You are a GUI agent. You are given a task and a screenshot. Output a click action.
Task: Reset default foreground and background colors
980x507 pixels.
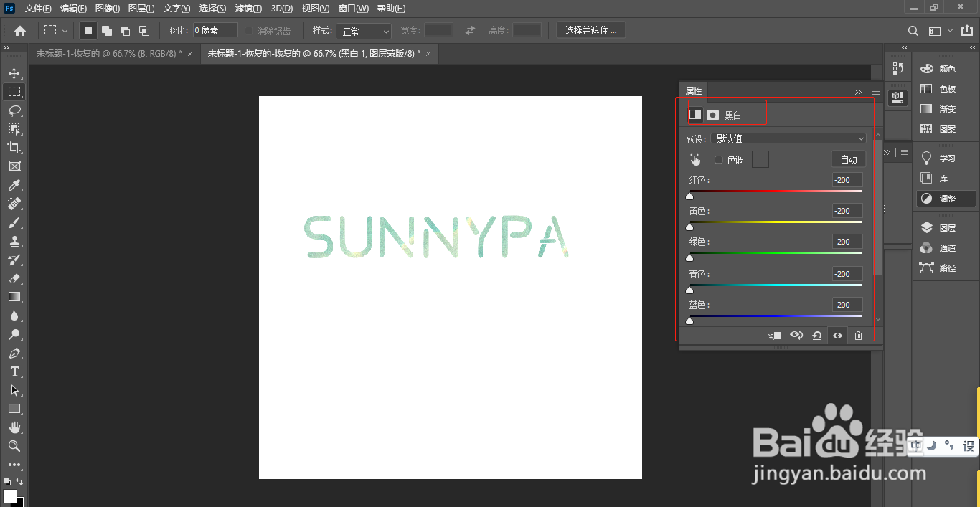7,482
